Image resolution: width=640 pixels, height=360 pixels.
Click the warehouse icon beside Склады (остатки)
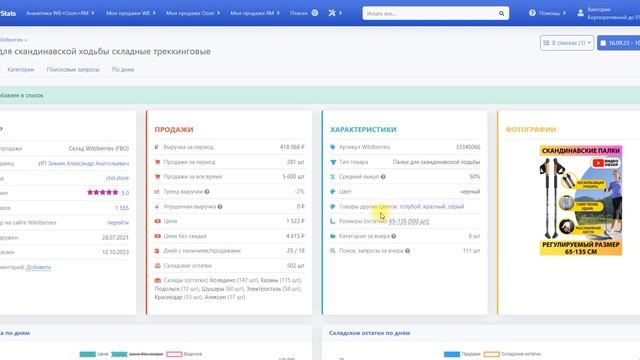(x=158, y=280)
